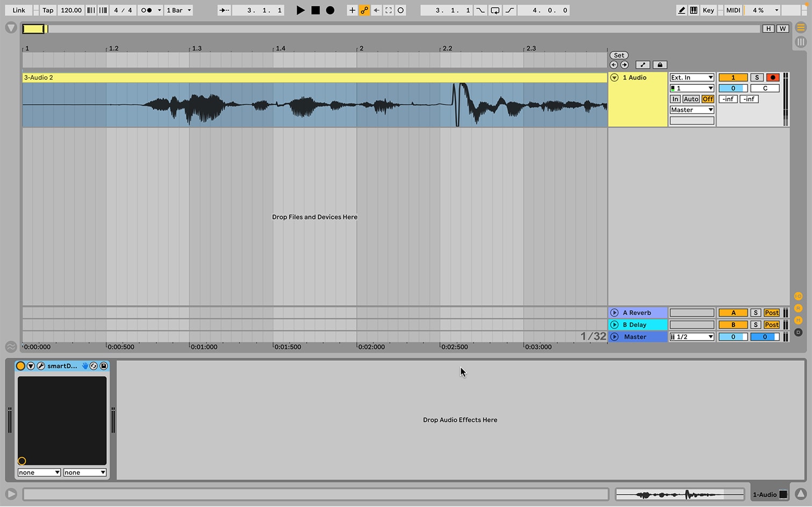Click the Capture MIDI bracket icon
This screenshot has height=507, width=812.
[389, 10]
